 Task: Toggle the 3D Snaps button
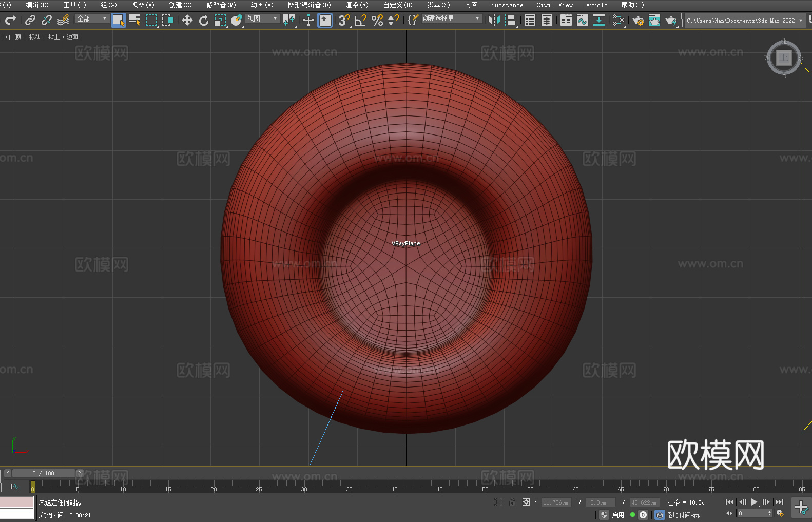pos(344,20)
